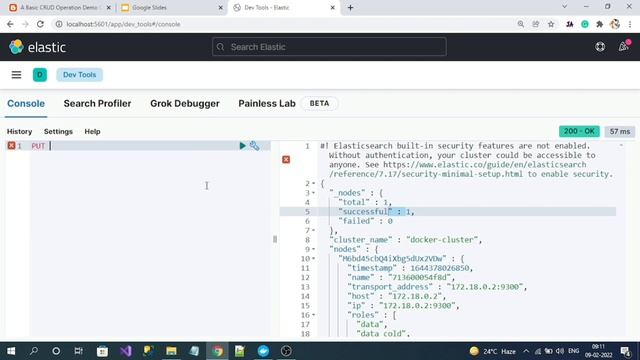Open browser zoom magnifier icon

pos(521,24)
